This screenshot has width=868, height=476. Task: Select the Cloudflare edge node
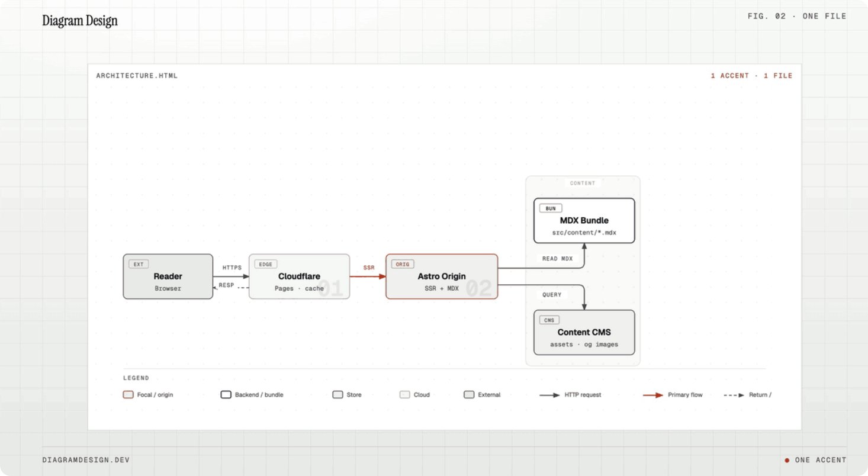(x=299, y=276)
